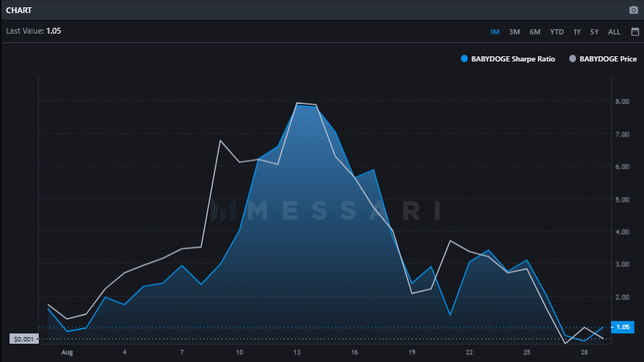Toggle BABYDOGE Price legend series
Screen dimensions: 644x362
(603, 59)
